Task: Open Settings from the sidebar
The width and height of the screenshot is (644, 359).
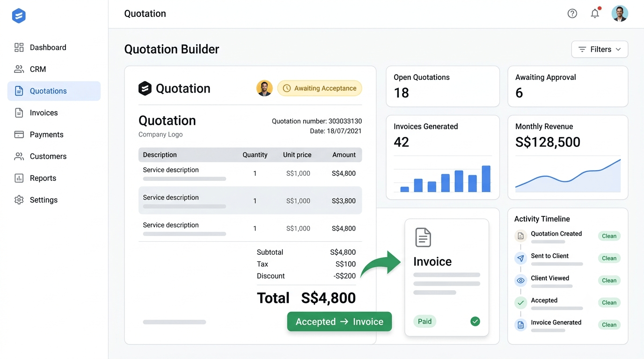Action: (x=54, y=200)
